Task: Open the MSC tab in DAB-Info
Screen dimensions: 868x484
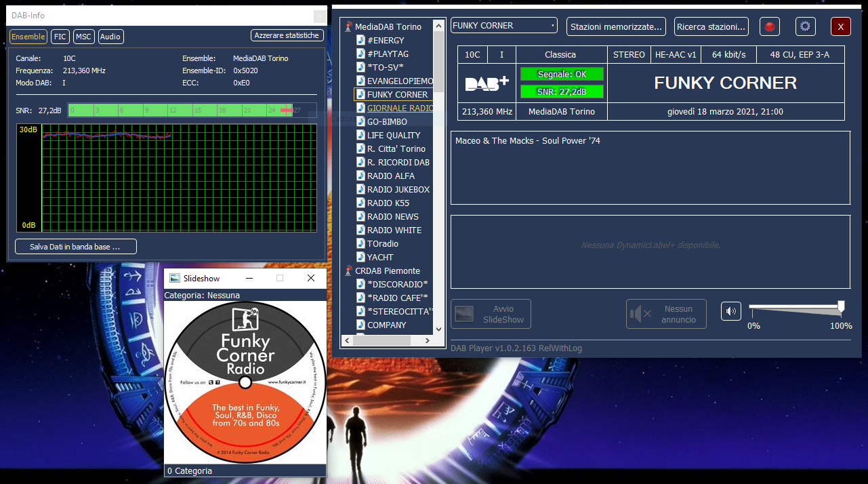Action: point(83,37)
